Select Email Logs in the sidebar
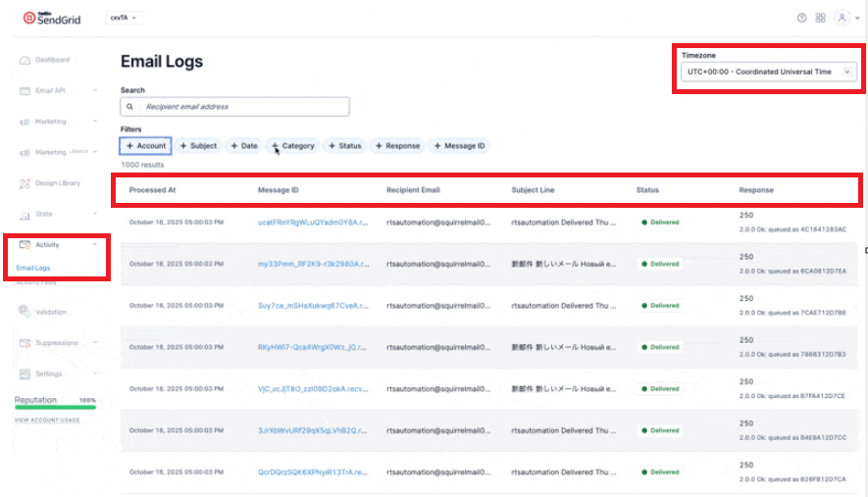This screenshot has height=497, width=868. point(34,268)
